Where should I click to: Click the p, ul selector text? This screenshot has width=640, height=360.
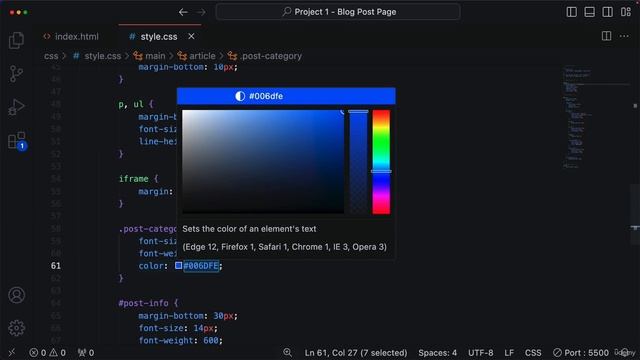[131, 104]
